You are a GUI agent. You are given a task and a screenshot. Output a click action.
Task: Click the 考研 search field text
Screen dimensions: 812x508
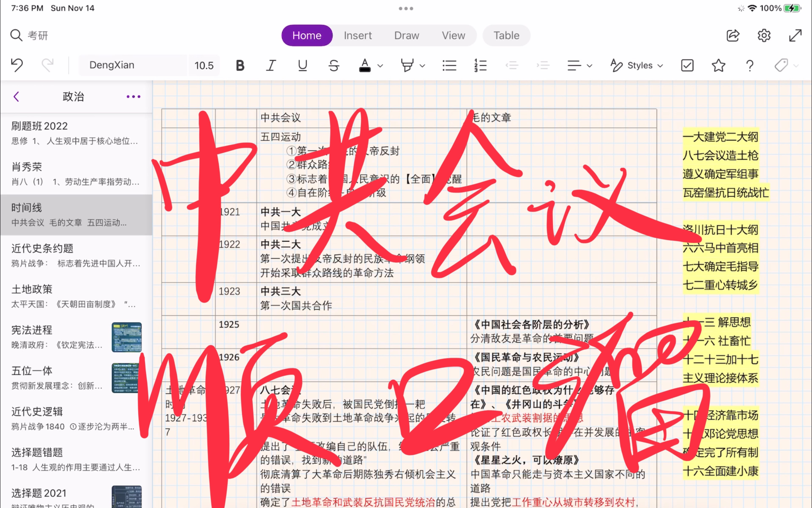38,35
